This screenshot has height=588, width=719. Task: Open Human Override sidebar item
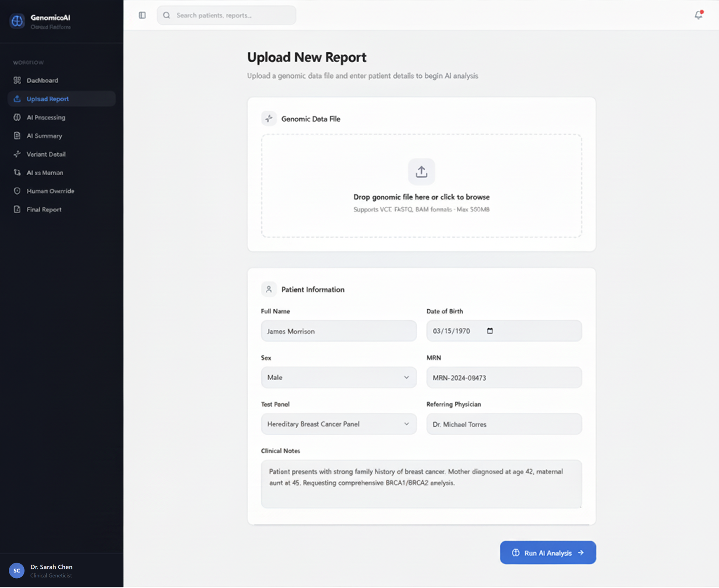point(61,191)
